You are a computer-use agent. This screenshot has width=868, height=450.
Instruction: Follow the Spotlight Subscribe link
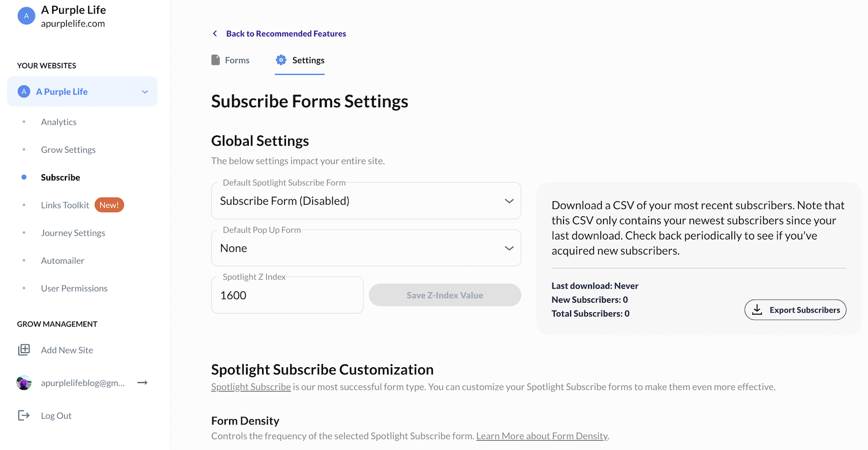[251, 387]
